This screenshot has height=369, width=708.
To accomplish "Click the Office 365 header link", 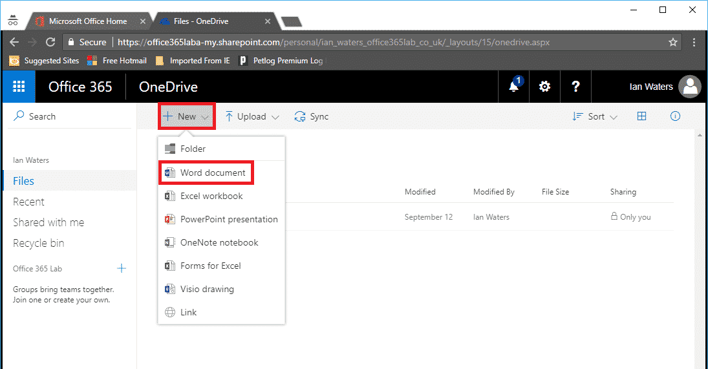I will click(x=80, y=87).
